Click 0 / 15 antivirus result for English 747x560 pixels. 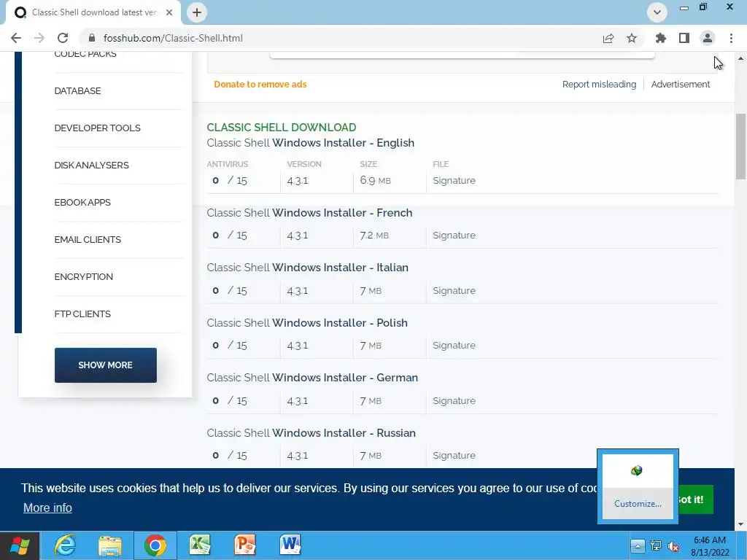[x=230, y=181]
